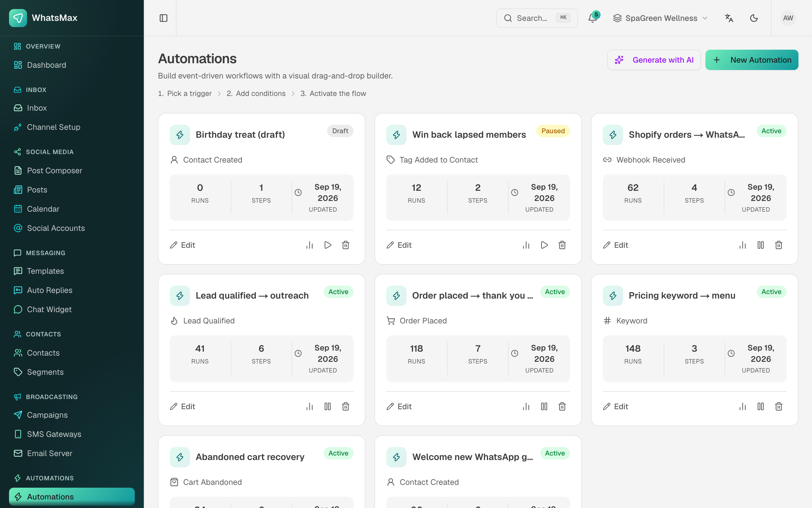This screenshot has width=812, height=508.
Task: View stats for Order placed automation
Action: point(526,406)
